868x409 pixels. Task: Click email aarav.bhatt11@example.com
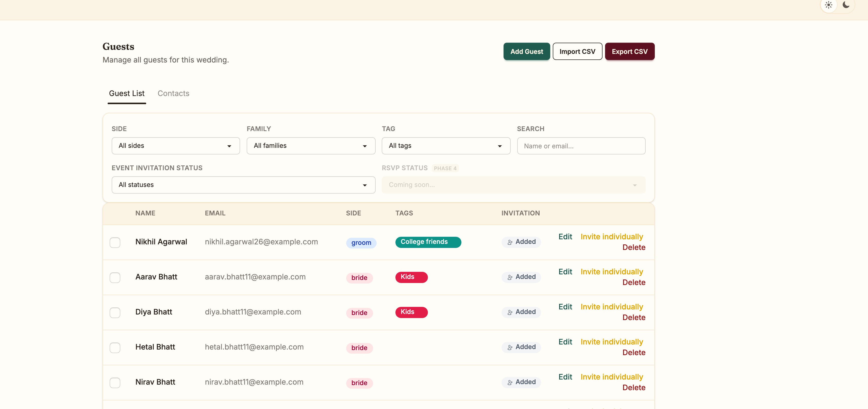point(255,277)
